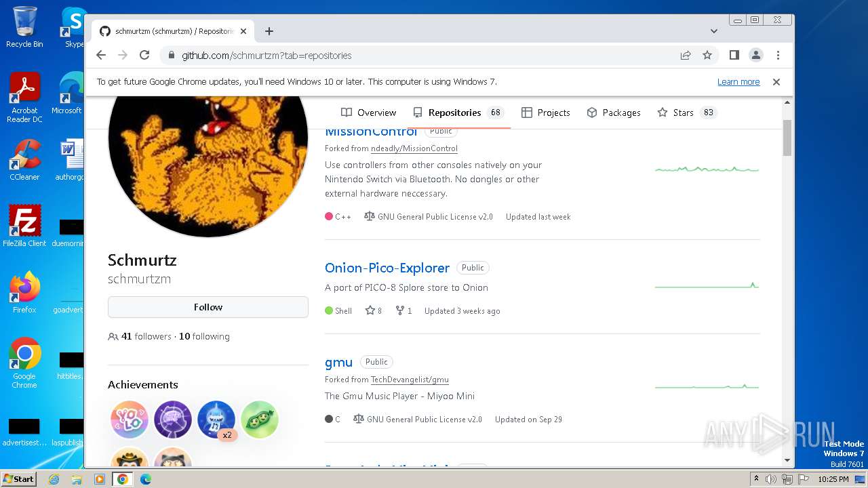This screenshot has width=868, height=488.
Task: Open the Stars tab
Action: pyautogui.click(x=686, y=113)
